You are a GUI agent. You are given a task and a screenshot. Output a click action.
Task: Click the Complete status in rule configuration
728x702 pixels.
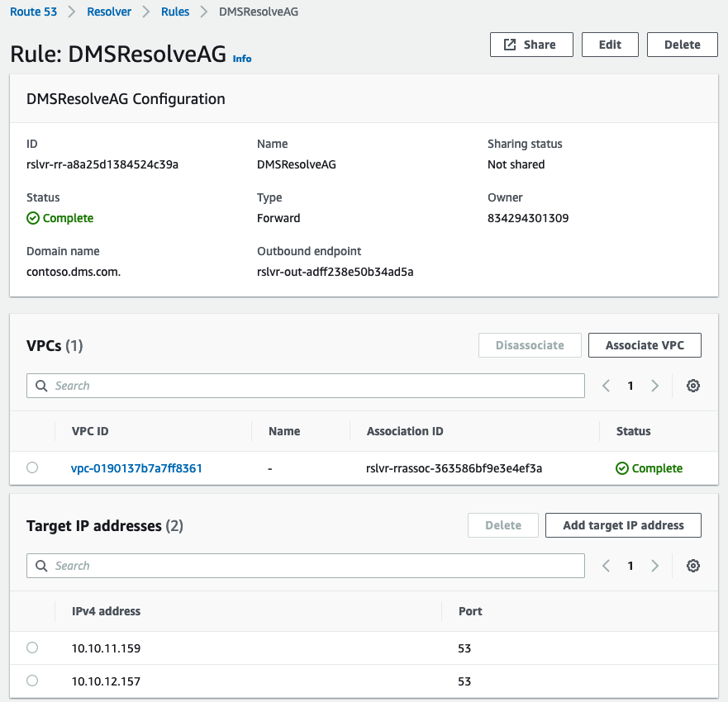(59, 218)
